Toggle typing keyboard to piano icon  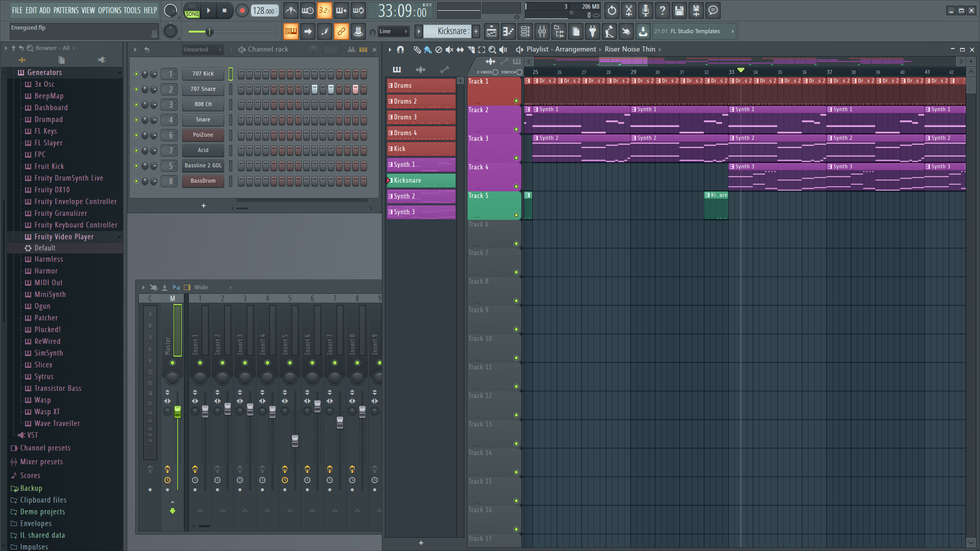[x=291, y=31]
